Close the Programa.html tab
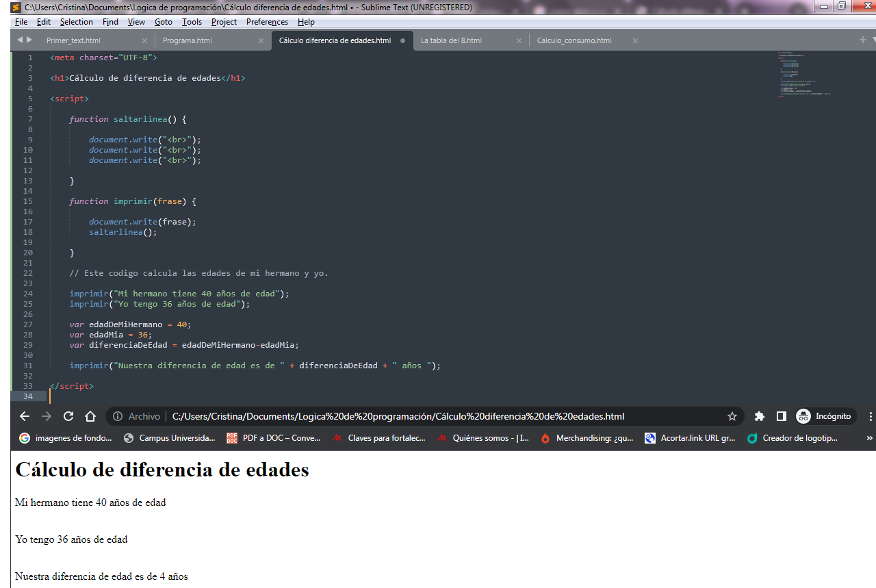This screenshot has height=588, width=876. 261,40
